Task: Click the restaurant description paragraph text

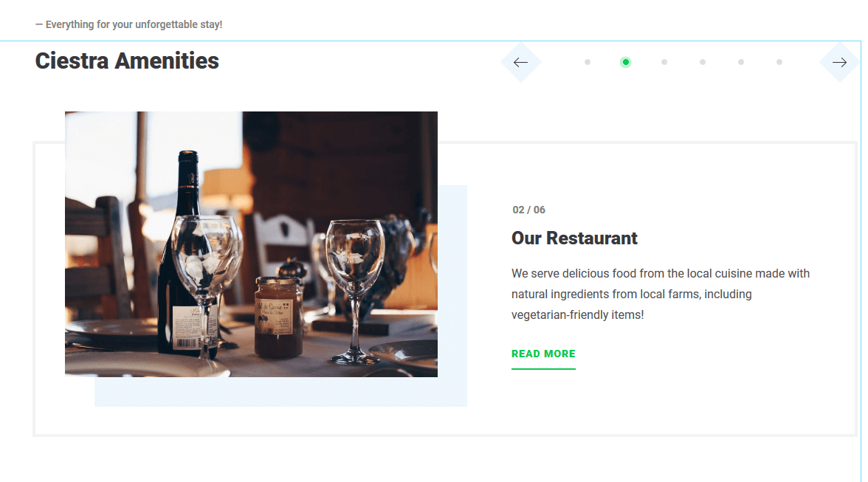Action: pos(661,294)
